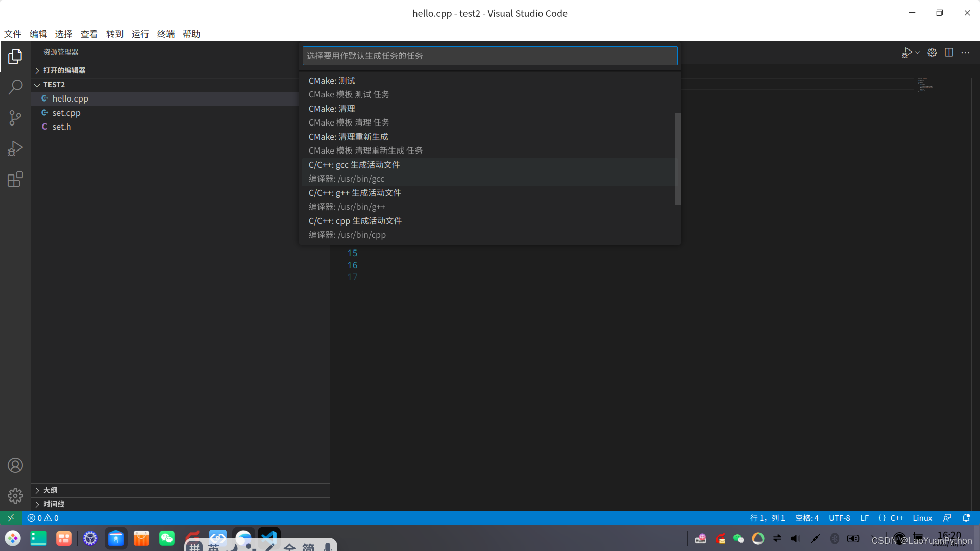Image resolution: width=980 pixels, height=551 pixels.
Task: Open problems via errors and warnings indicator
Action: 43,518
